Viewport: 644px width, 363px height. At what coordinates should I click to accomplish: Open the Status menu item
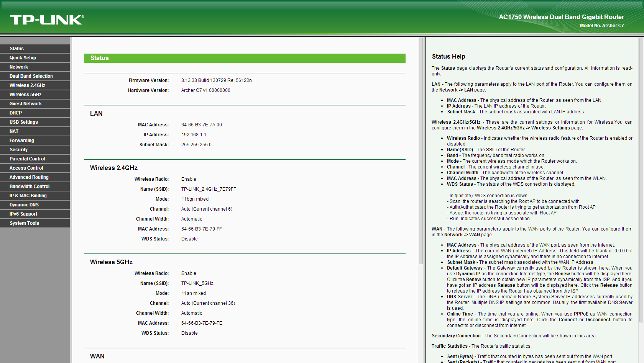35,49
